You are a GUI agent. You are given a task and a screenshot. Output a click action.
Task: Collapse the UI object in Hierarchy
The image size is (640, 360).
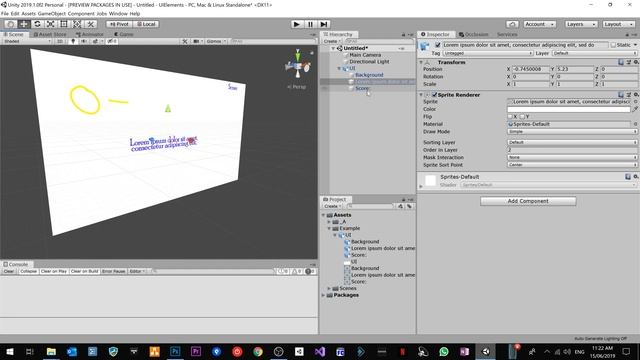339,68
